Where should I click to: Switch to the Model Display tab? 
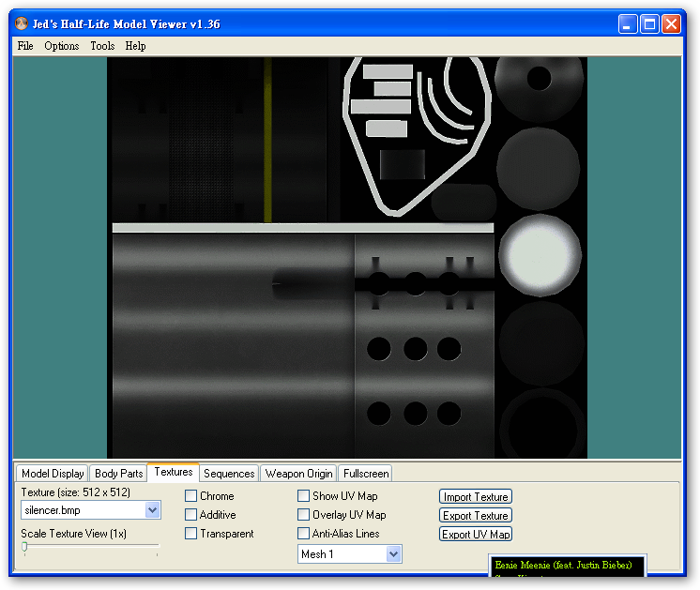point(53,474)
